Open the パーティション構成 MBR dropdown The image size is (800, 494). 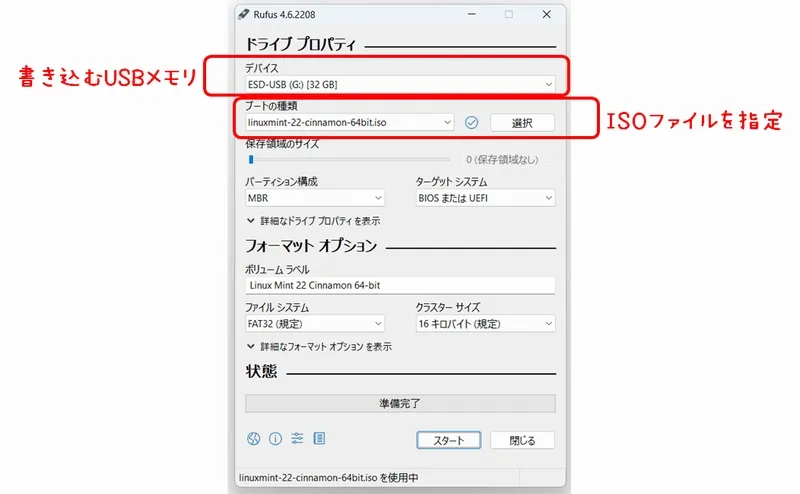[x=314, y=198]
